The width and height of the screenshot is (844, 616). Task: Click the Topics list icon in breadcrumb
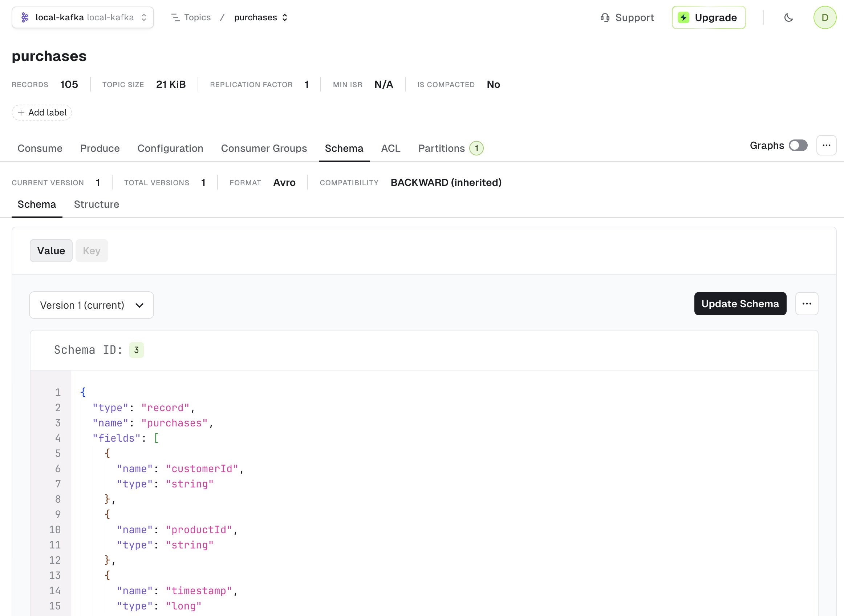[175, 17]
